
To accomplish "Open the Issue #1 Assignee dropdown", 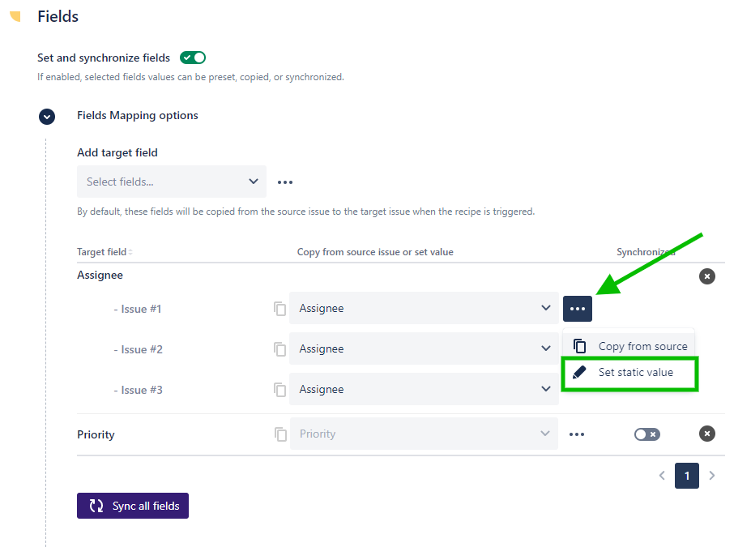I will point(424,308).
